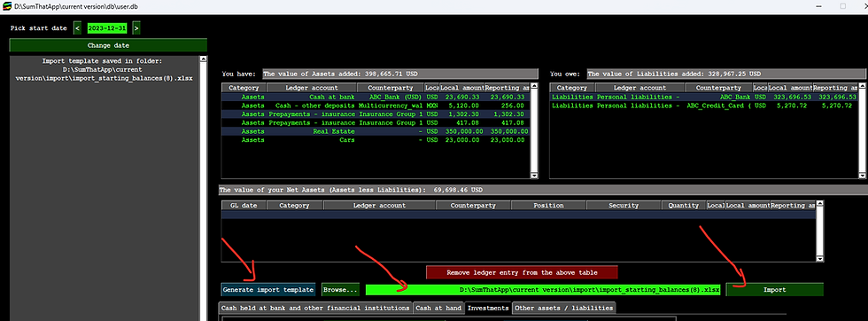Click Position header in investments table
The width and height of the screenshot is (868, 321).
(x=548, y=205)
